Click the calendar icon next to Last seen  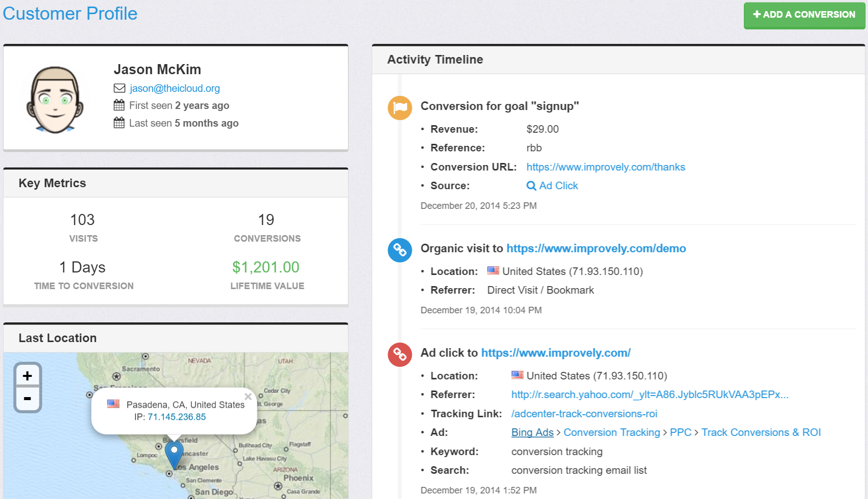[x=119, y=123]
